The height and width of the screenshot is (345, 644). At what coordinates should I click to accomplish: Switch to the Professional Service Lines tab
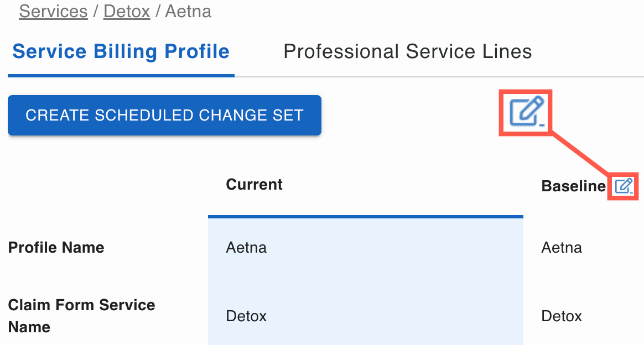coord(407,52)
